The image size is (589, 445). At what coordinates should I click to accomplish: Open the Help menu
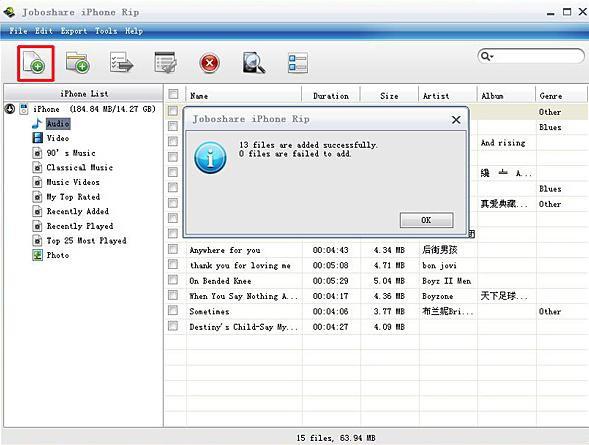134,31
